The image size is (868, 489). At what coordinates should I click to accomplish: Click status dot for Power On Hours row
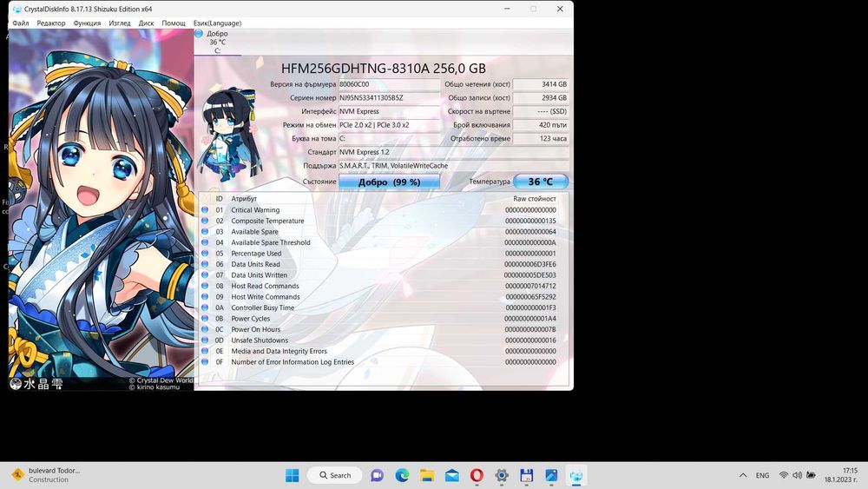click(x=205, y=329)
